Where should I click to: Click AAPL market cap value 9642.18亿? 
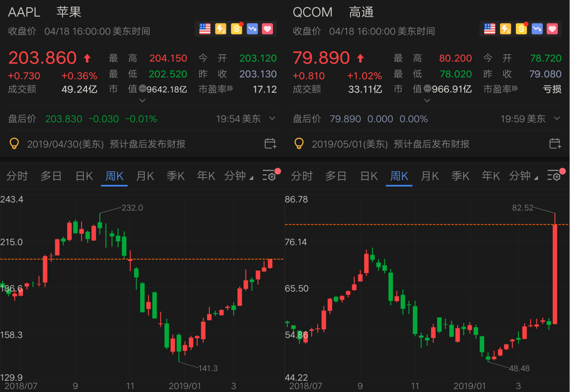[167, 89]
